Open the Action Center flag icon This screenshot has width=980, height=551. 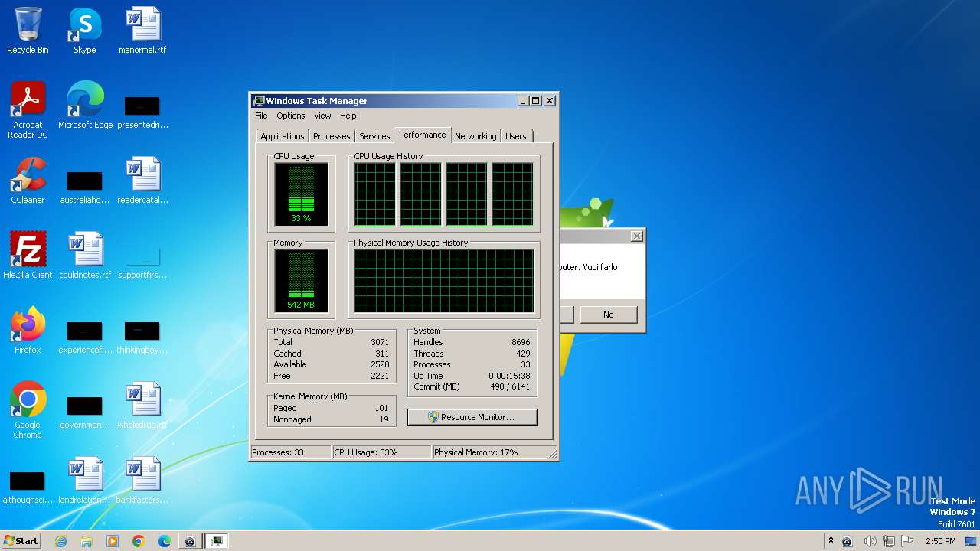[907, 541]
